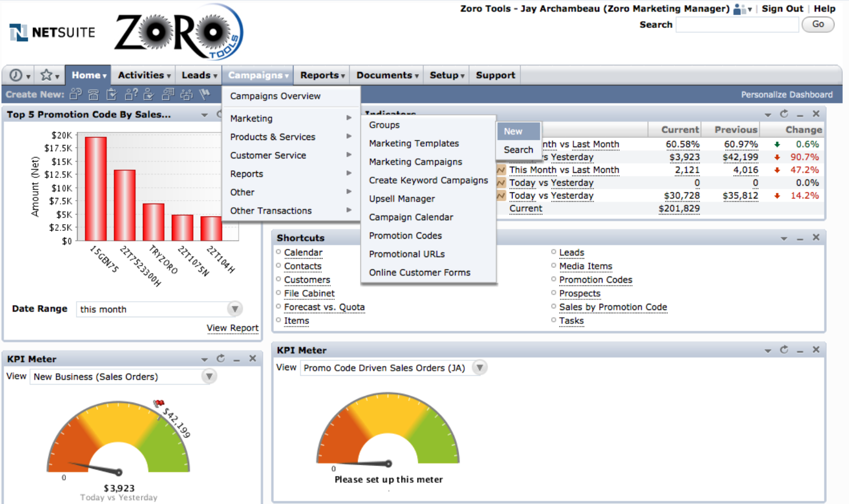Select Promotional URLs

pyautogui.click(x=407, y=254)
